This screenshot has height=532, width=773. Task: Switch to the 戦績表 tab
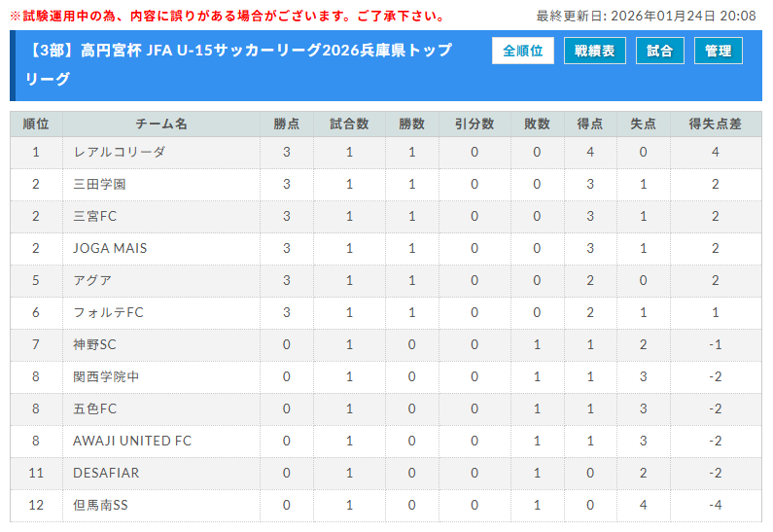coord(594,51)
